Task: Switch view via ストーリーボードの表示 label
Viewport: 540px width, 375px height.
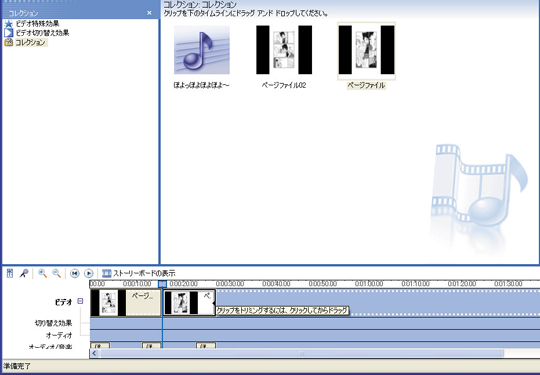Action: click(x=144, y=273)
